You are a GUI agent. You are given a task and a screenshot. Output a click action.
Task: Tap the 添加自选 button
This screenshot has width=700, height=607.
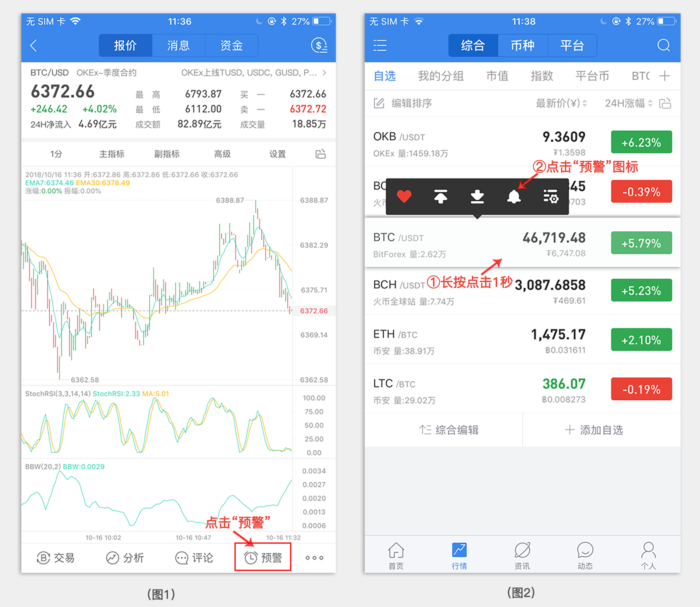pyautogui.click(x=601, y=430)
